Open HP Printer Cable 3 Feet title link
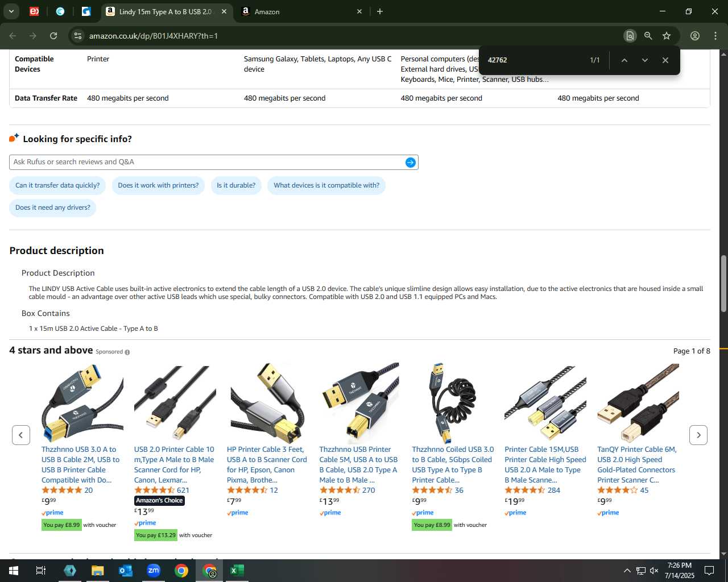Image resolution: width=728 pixels, height=582 pixels. click(267, 465)
